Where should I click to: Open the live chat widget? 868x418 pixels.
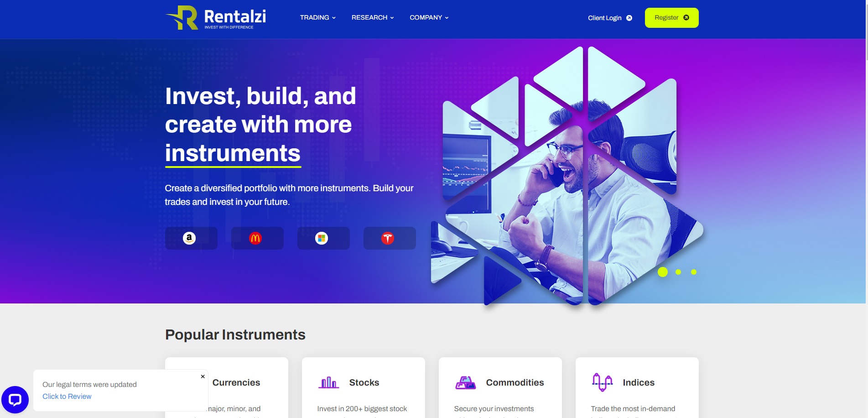pyautogui.click(x=15, y=400)
